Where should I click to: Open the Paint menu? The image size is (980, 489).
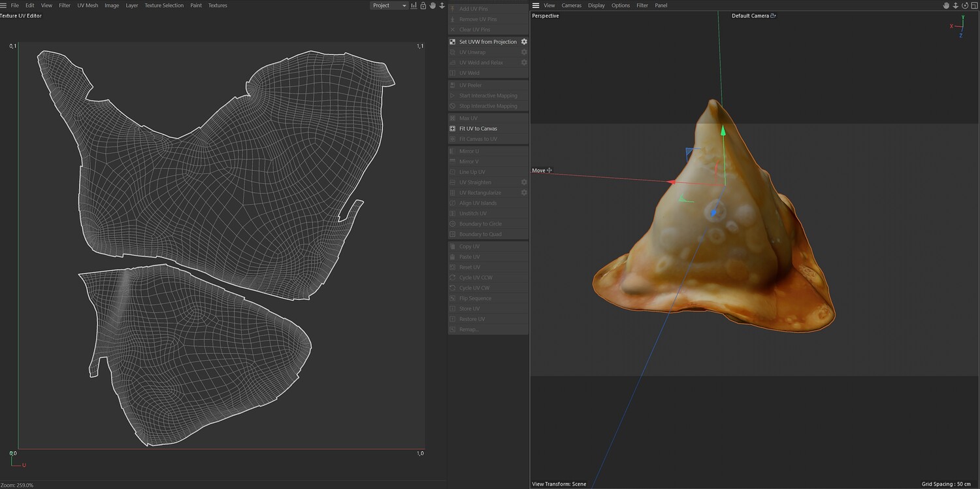click(196, 5)
